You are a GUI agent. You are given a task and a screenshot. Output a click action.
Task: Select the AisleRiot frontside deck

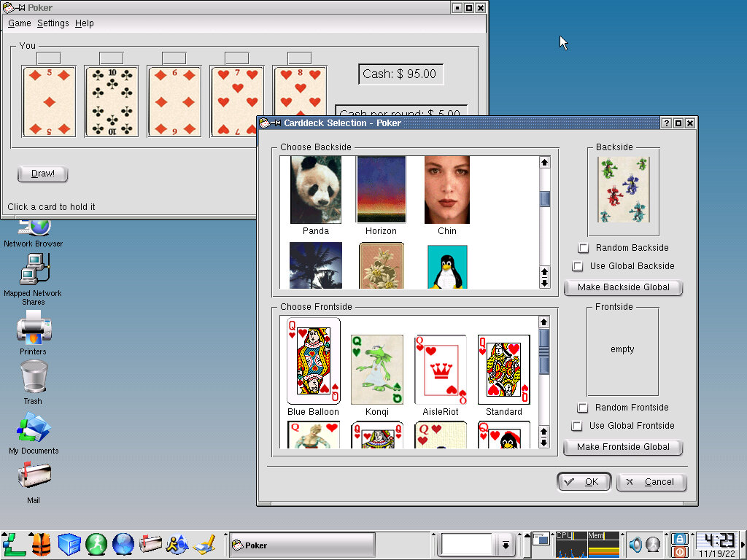tap(441, 370)
